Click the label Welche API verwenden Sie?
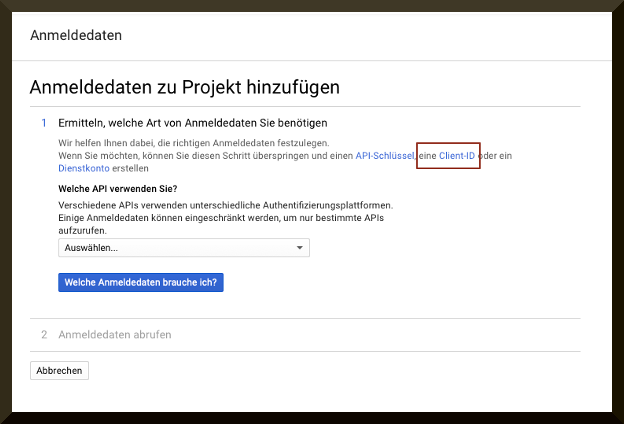The height and width of the screenshot is (424, 624). pyautogui.click(x=118, y=189)
